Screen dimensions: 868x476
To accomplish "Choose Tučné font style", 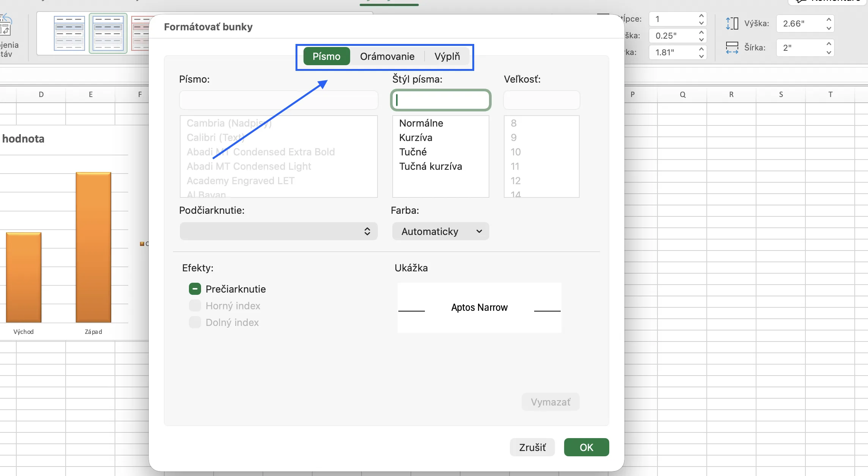I will (413, 152).
